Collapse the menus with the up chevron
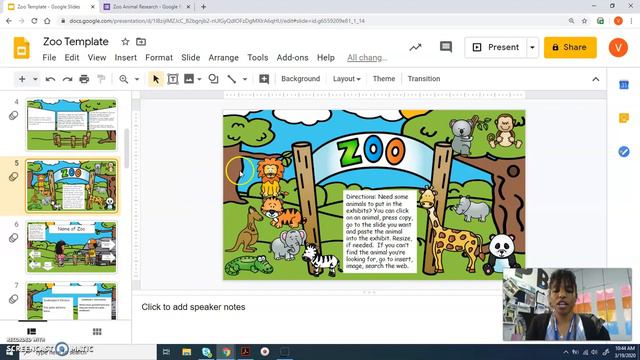 click(596, 79)
